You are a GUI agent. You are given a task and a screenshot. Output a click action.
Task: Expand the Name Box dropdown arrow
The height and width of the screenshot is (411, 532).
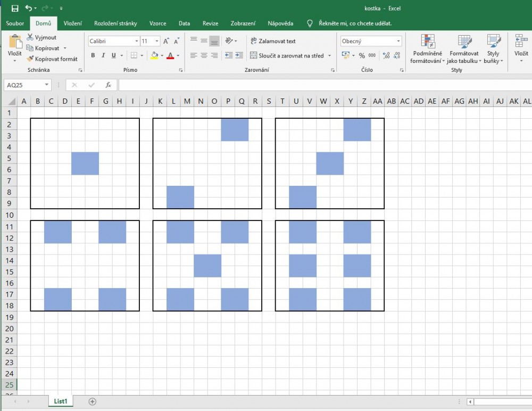coord(47,85)
